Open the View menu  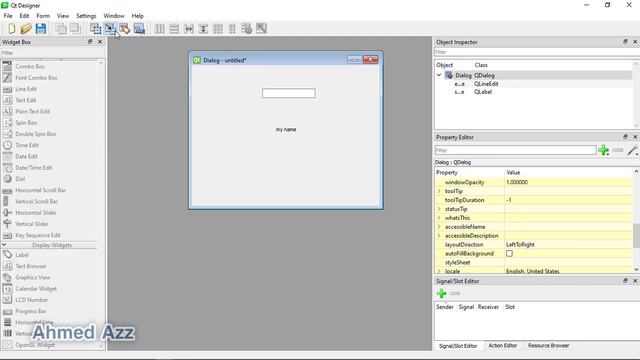click(62, 16)
